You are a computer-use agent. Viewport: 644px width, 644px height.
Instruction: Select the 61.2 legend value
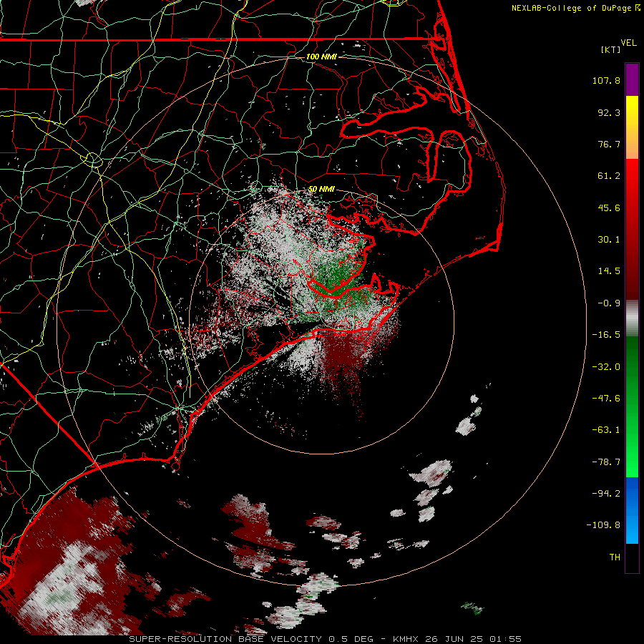coord(609,176)
